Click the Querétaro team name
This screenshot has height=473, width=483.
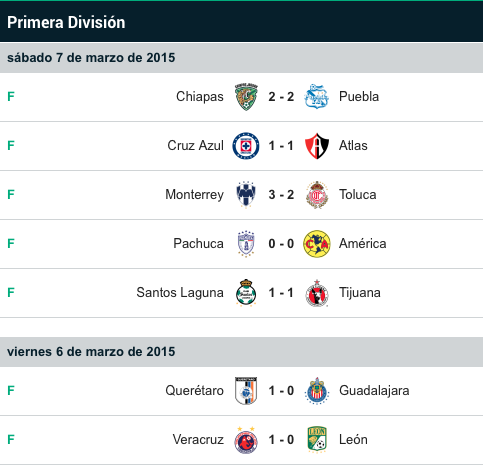pos(194,391)
